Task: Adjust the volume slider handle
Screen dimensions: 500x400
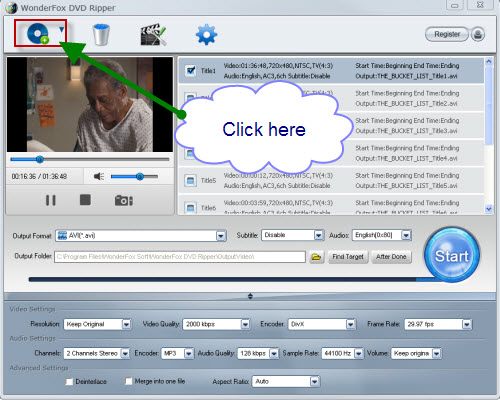Action: click(x=140, y=176)
